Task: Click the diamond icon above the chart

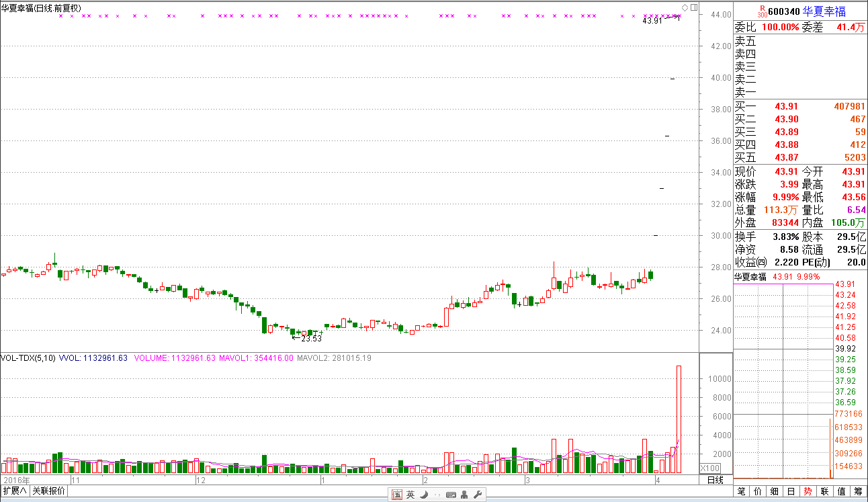Action: (685, 7)
